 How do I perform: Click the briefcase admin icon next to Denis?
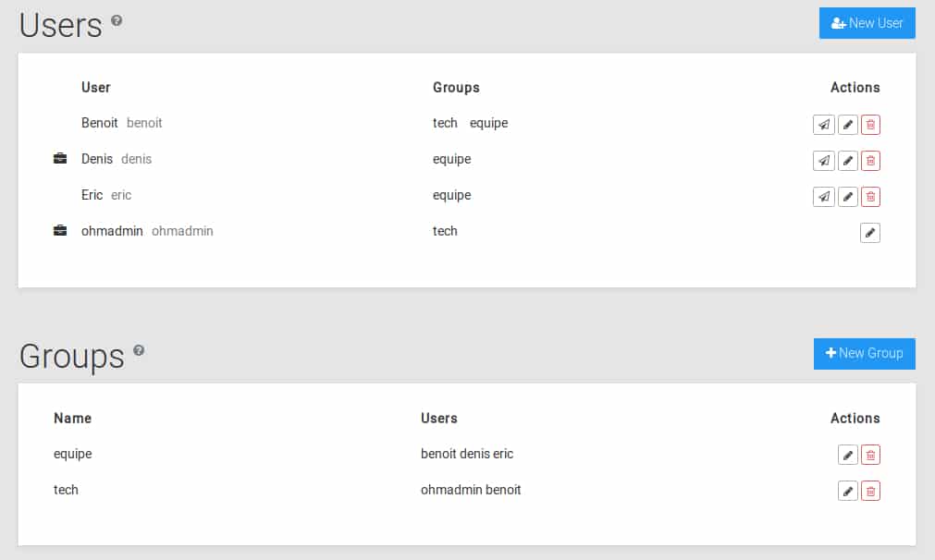[60, 158]
